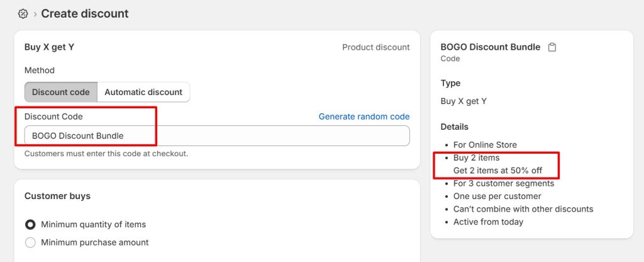Screen dimensions: 644x262
Task: Click the breadcrumb chevron separator
Action: [35, 14]
